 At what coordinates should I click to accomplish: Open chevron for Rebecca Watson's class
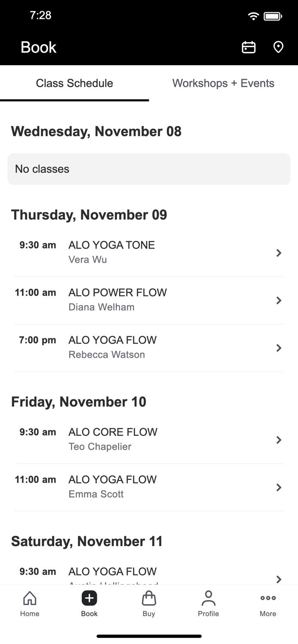[x=279, y=348]
